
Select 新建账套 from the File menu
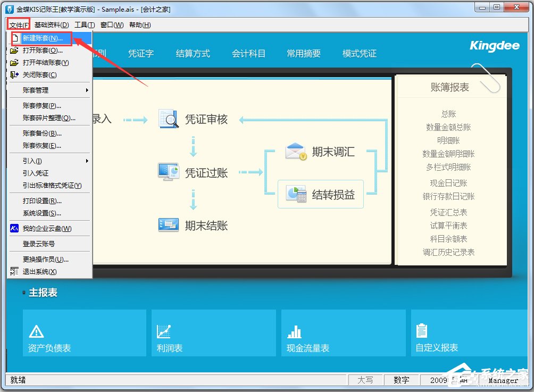(43, 38)
